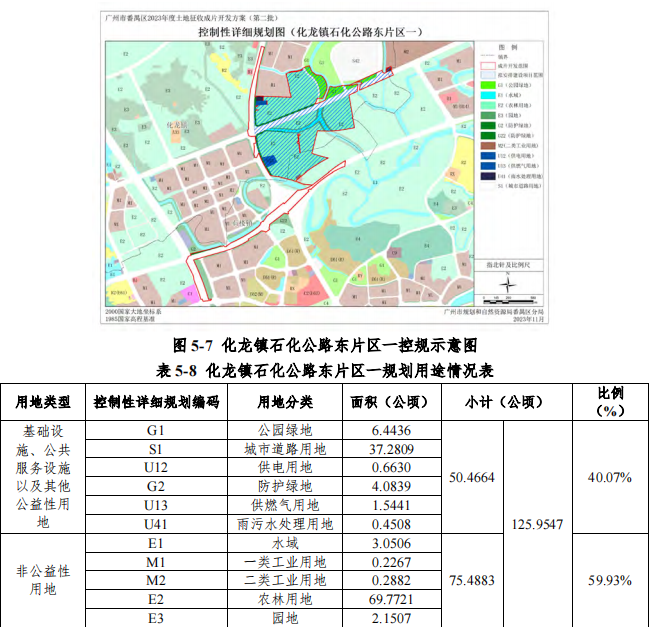Click the scale bar below the compass

pos(508,297)
